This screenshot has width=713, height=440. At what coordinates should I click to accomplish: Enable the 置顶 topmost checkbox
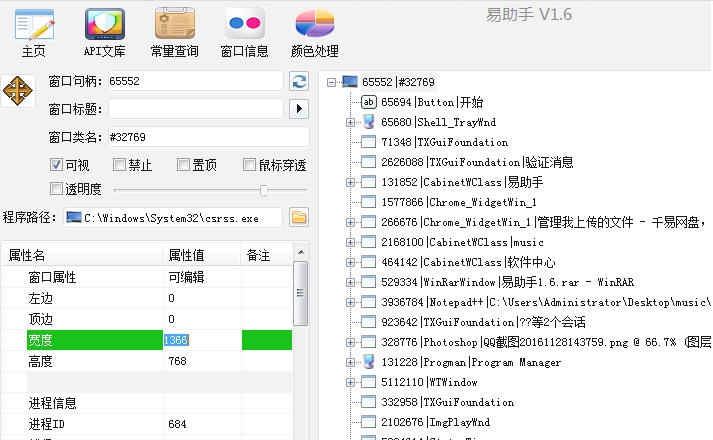click(183, 165)
